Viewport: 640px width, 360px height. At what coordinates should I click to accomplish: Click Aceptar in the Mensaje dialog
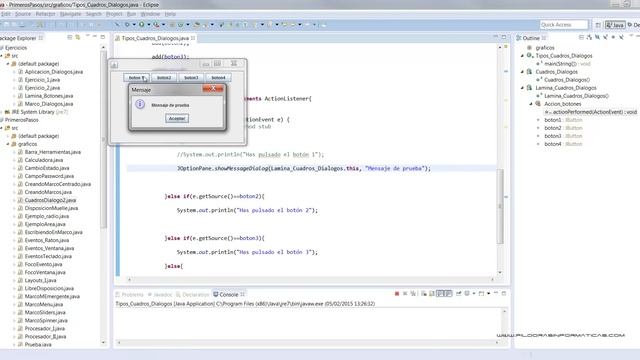[177, 118]
